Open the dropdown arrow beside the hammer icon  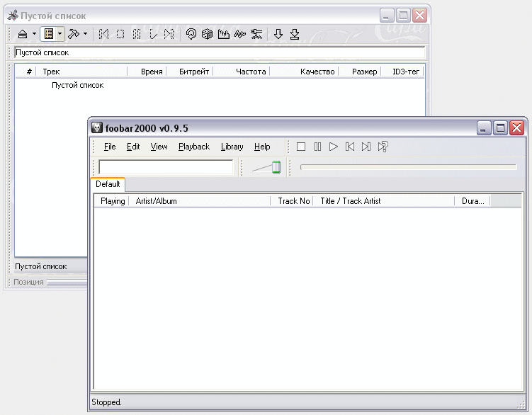tap(85, 33)
